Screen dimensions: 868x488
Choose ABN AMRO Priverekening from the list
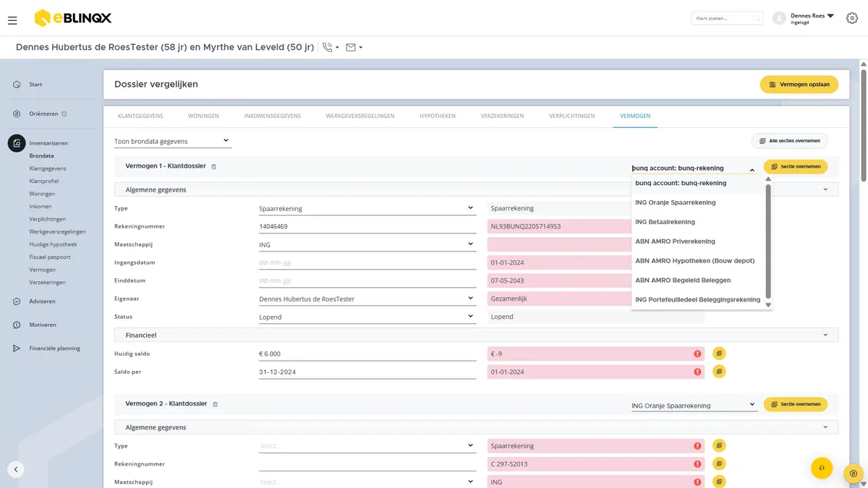pyautogui.click(x=675, y=241)
